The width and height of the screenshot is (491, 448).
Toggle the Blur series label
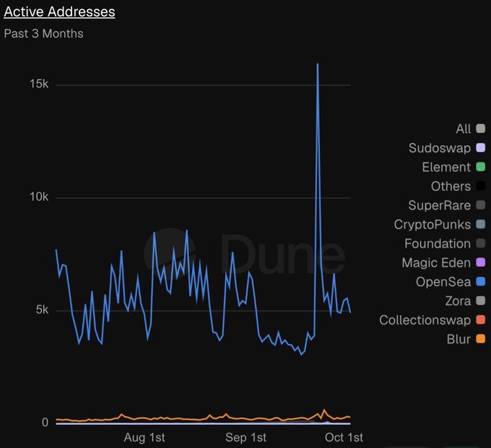(x=459, y=339)
